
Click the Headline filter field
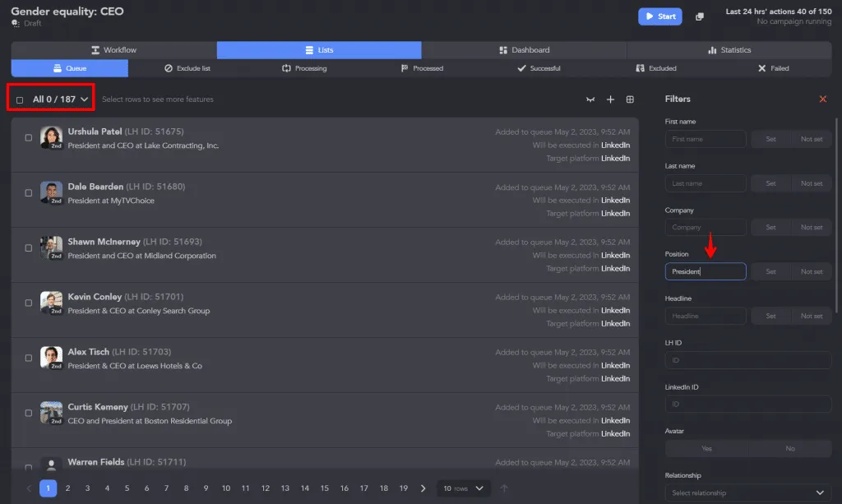705,317
